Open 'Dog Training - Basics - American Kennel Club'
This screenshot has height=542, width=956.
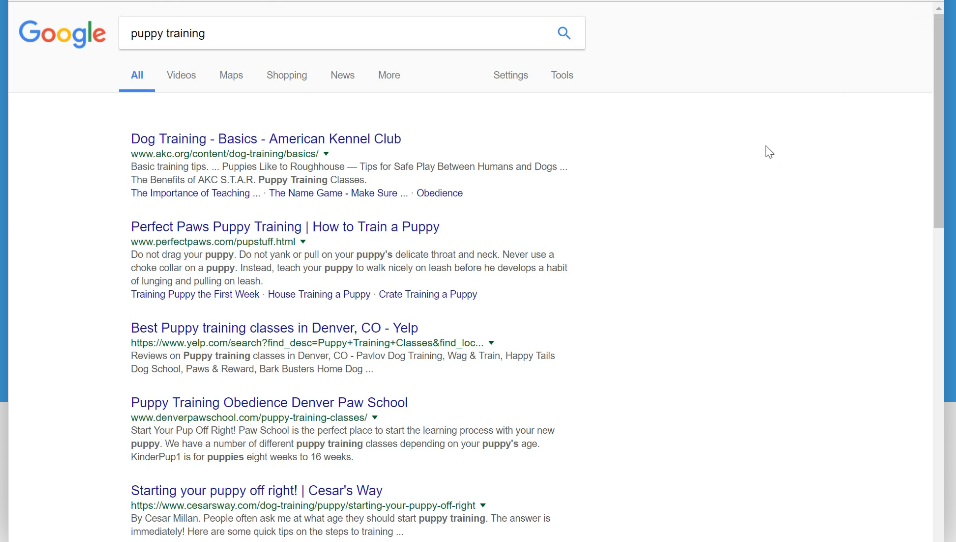click(266, 139)
